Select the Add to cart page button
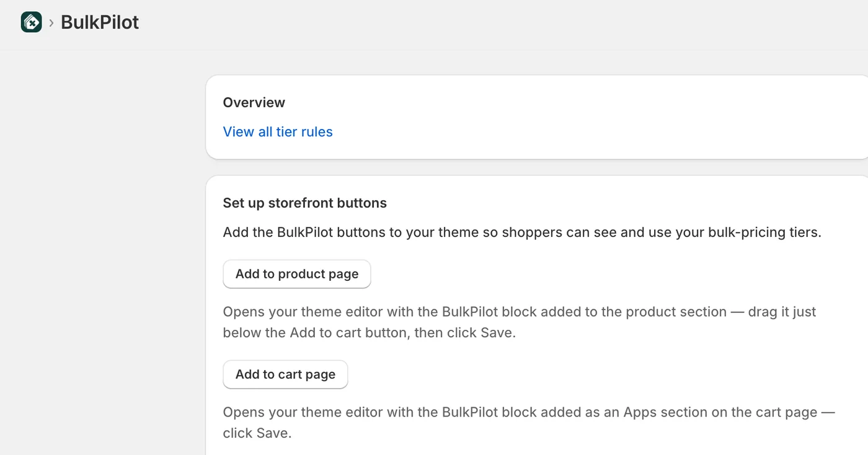Viewport: 868px width, 455px height. [285, 374]
